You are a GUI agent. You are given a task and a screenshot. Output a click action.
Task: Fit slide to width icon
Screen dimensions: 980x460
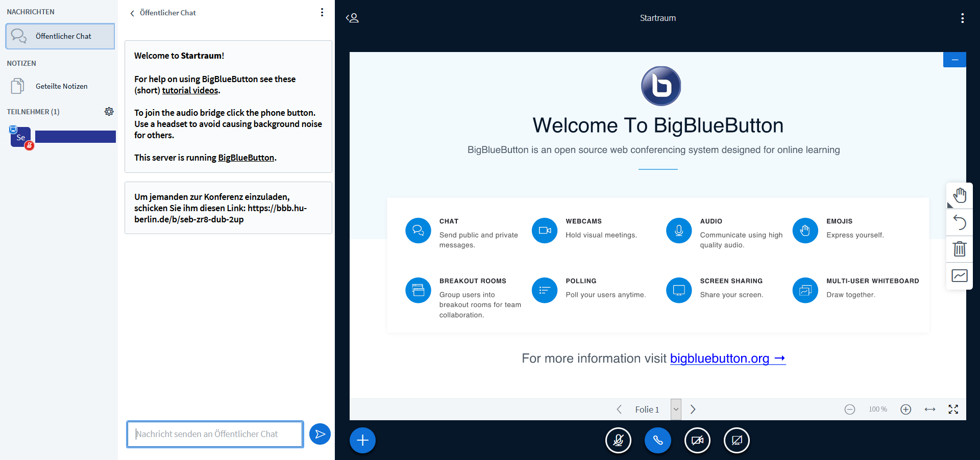930,410
